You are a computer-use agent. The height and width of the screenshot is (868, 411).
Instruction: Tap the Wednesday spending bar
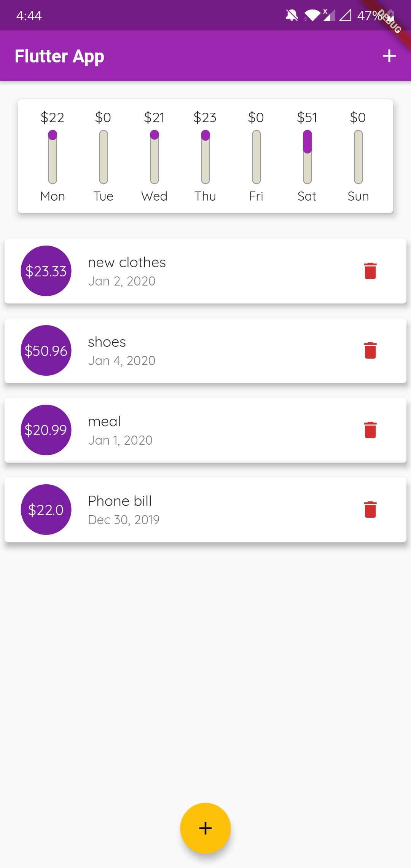[154, 157]
